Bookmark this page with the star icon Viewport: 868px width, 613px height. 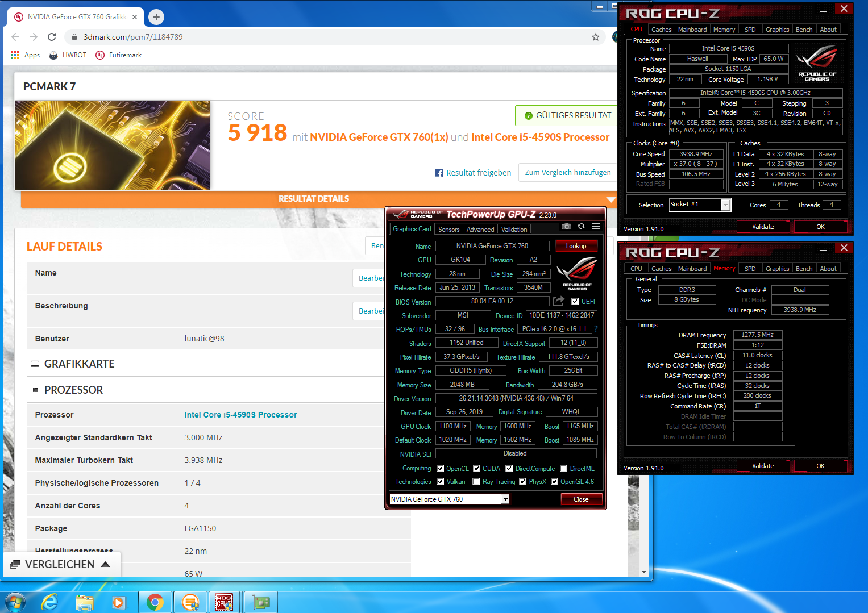596,37
